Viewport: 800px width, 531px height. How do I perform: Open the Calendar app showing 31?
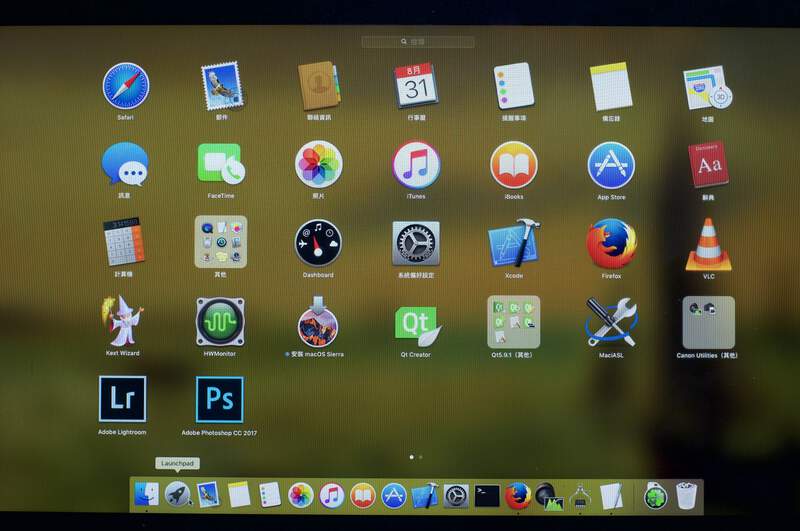[x=416, y=86]
